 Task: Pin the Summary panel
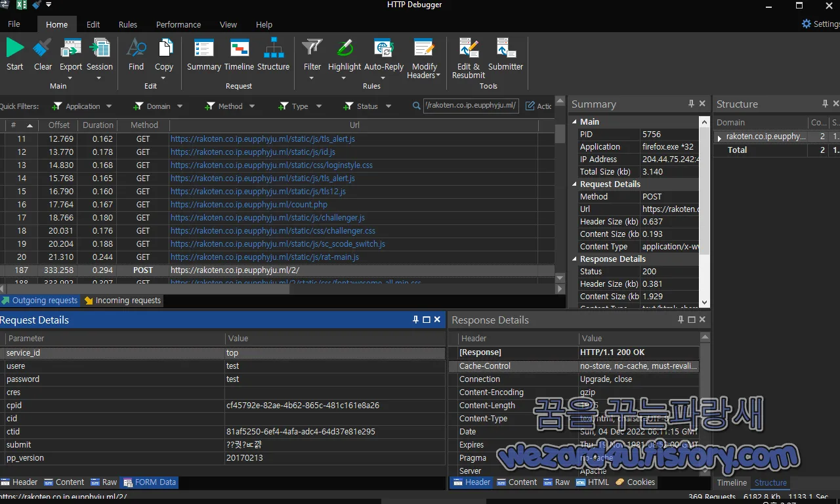click(x=690, y=103)
